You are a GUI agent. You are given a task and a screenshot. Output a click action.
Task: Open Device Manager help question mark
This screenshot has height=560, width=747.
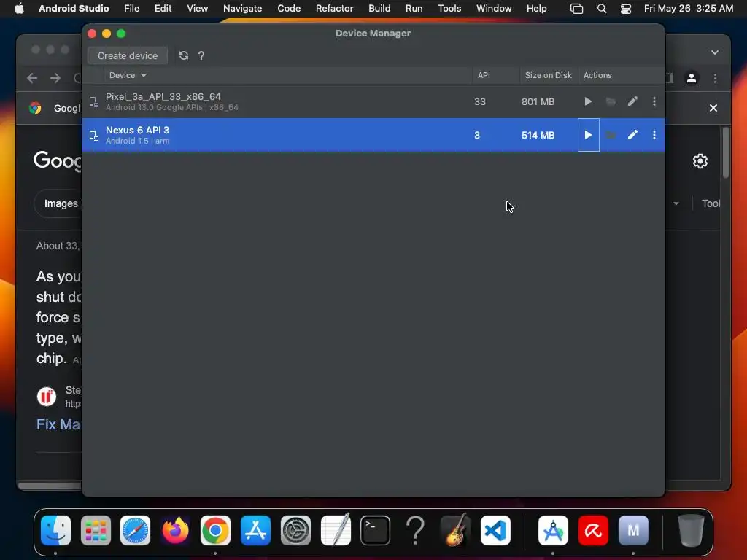click(201, 55)
